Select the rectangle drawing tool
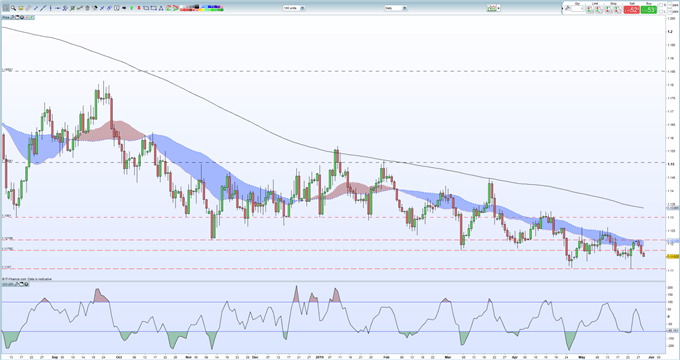 pos(146,8)
